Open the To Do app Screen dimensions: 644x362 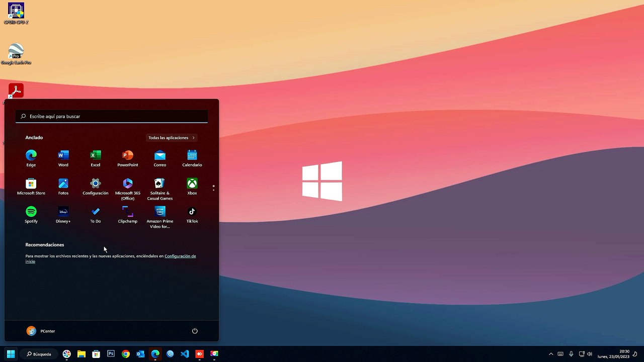pos(96,214)
